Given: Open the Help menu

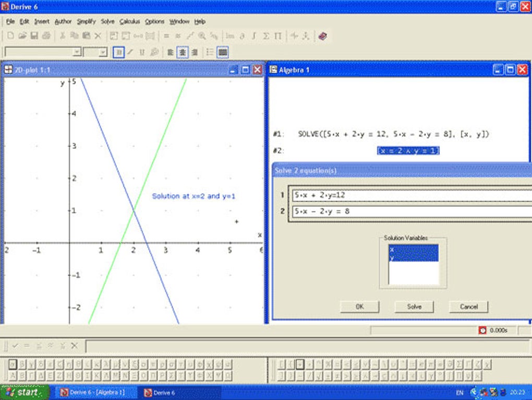Looking at the screenshot, I should [x=199, y=21].
